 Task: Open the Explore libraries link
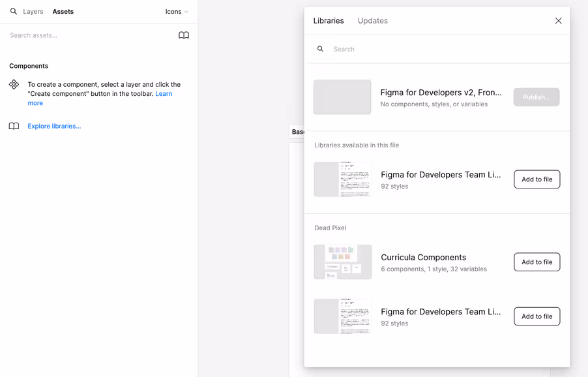[54, 126]
